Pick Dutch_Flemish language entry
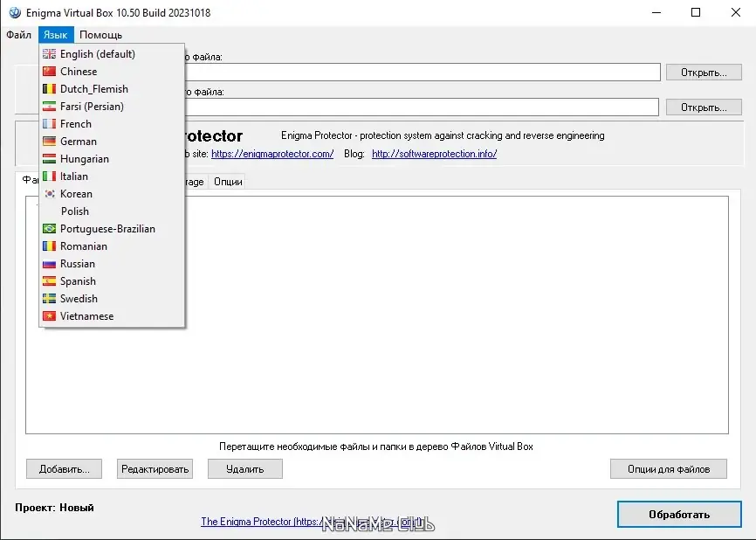Viewport: 756px width, 540px height. click(112, 89)
